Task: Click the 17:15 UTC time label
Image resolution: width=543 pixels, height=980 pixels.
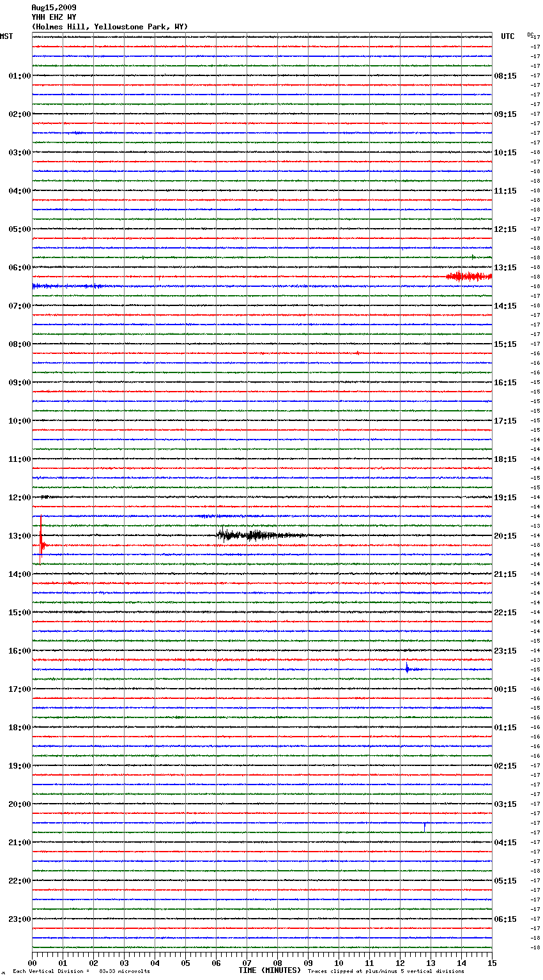Action: [x=505, y=421]
